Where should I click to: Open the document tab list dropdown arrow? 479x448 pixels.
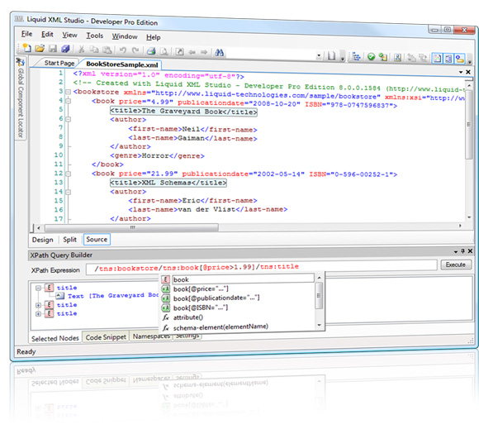coord(461,72)
